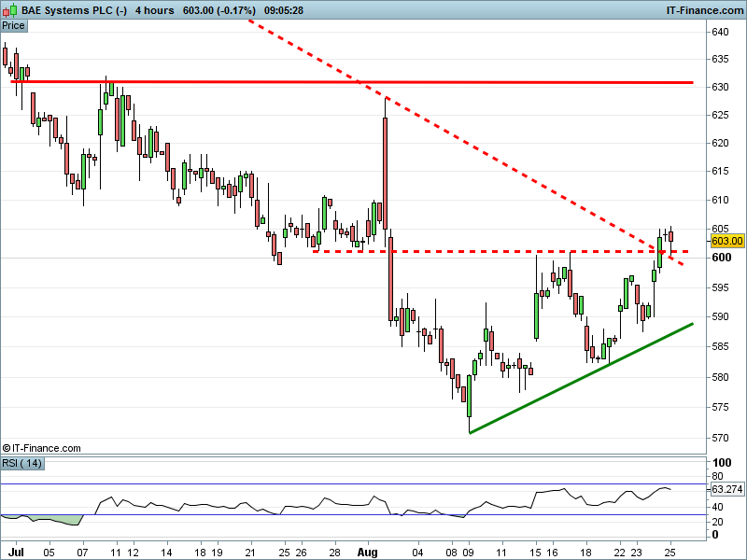Click the 603.00 (-0.17%) header quote
Viewport: 747px width, 560px height.
point(219,10)
